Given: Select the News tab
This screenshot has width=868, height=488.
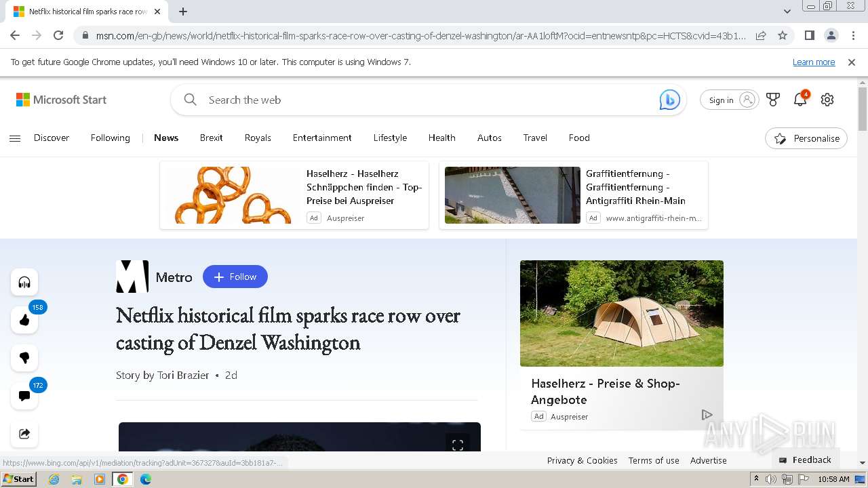Looking at the screenshot, I should click(166, 138).
